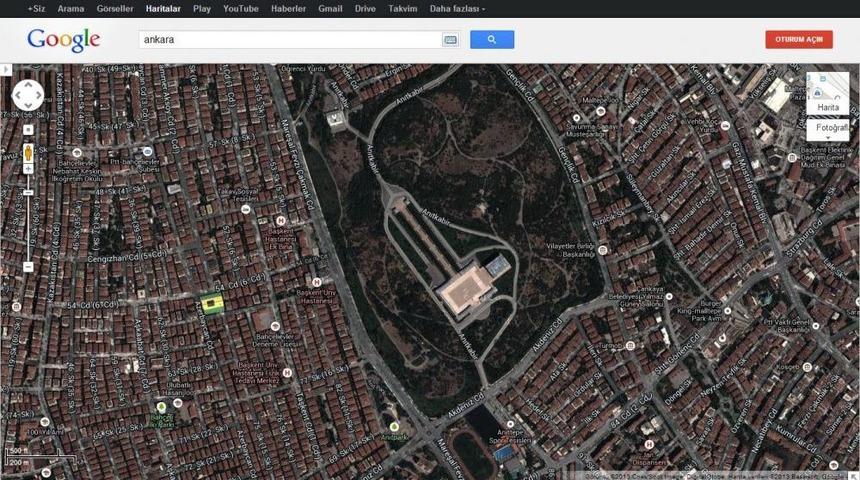The image size is (860, 480).
Task: Expand the Daha fazlası menu
Action: click(x=457, y=9)
